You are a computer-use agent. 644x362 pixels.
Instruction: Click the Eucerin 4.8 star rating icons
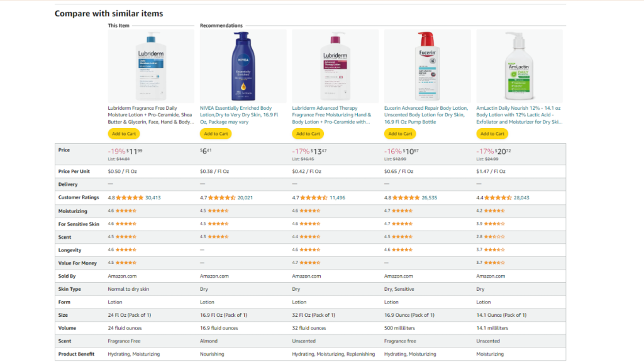[406, 198]
